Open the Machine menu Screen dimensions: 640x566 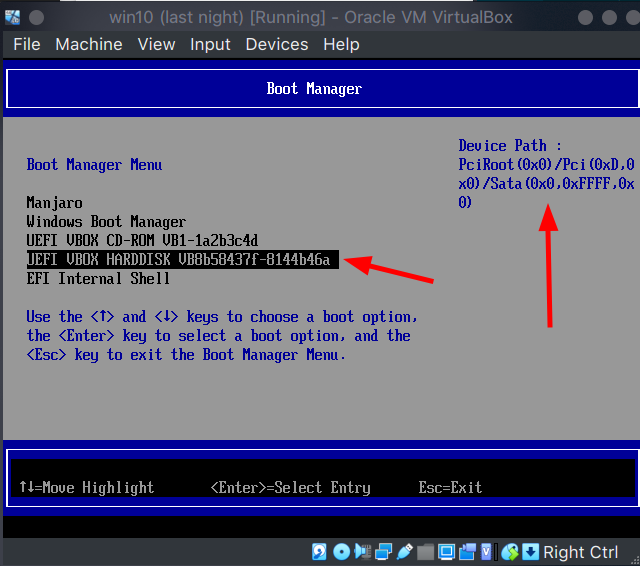coord(89,44)
